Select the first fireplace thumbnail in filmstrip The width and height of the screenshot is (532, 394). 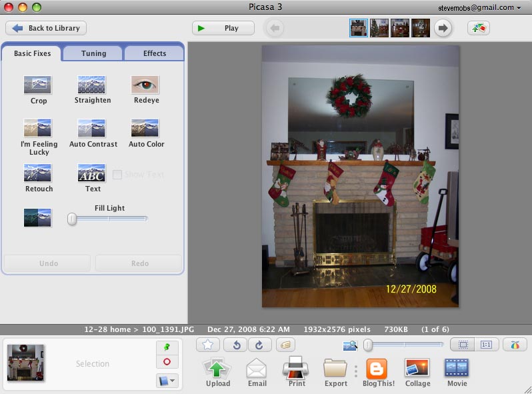(358, 28)
